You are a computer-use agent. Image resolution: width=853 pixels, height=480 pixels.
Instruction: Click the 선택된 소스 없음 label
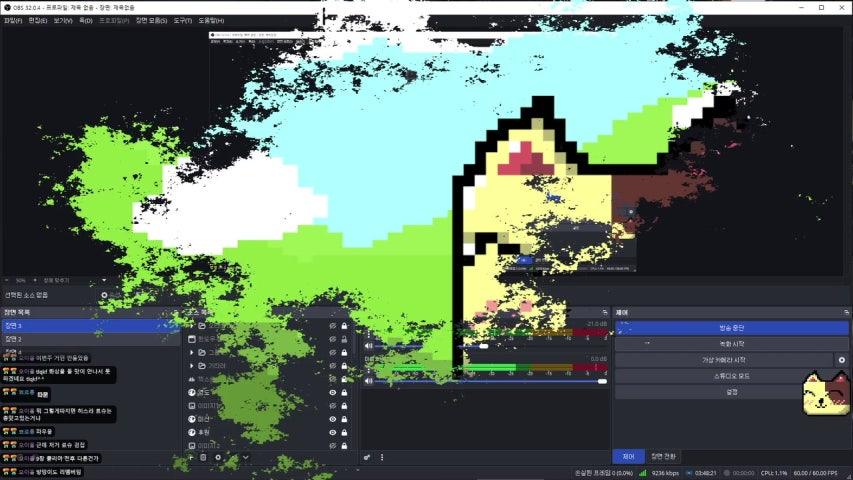pyautogui.click(x=26, y=295)
